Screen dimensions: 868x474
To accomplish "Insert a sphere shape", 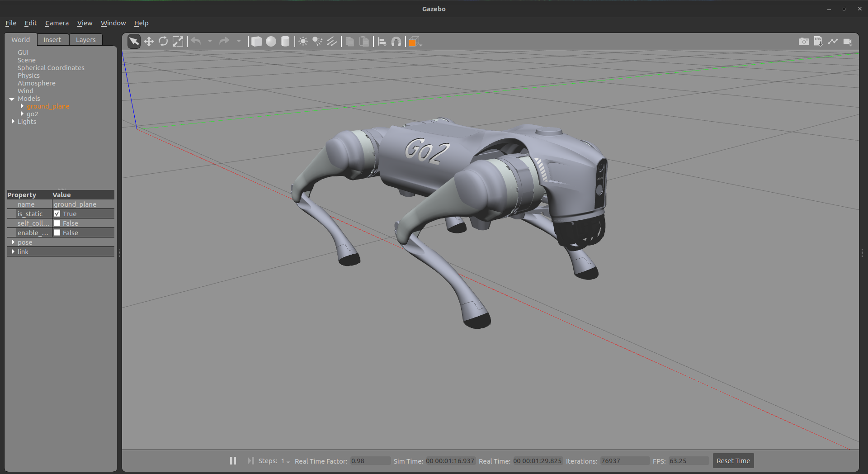I will (x=271, y=42).
